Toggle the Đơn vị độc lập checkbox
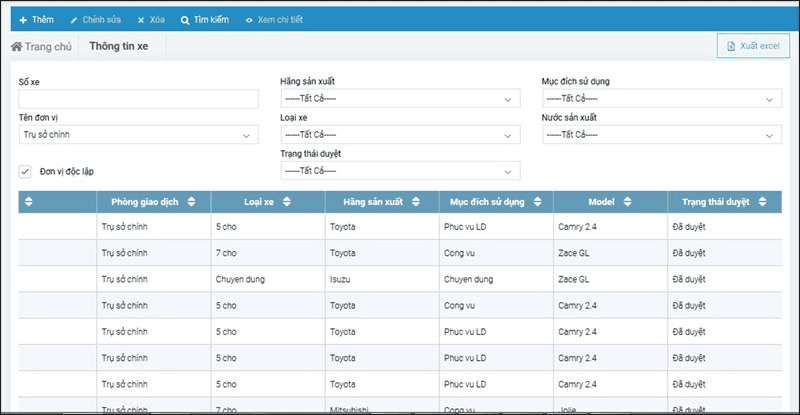Image resolution: width=800 pixels, height=415 pixels. pos(25,172)
